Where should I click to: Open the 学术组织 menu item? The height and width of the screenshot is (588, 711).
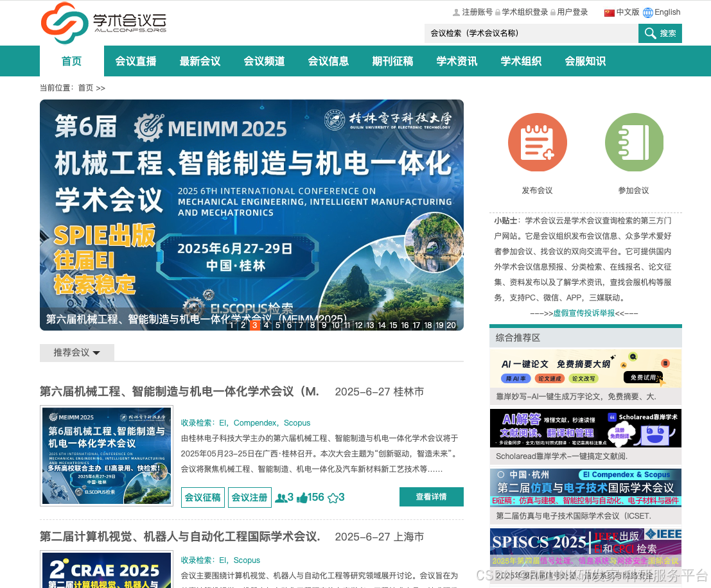tap(521, 61)
